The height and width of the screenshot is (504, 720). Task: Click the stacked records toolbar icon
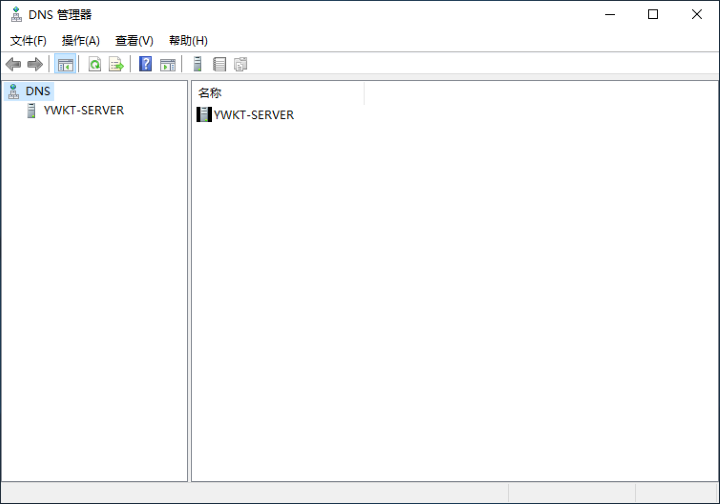[219, 64]
